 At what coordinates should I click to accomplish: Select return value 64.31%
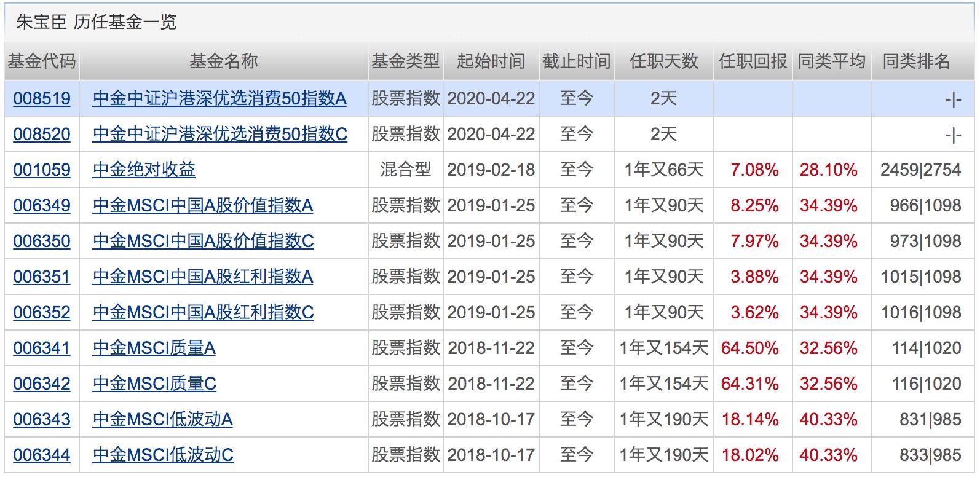pyautogui.click(x=750, y=384)
